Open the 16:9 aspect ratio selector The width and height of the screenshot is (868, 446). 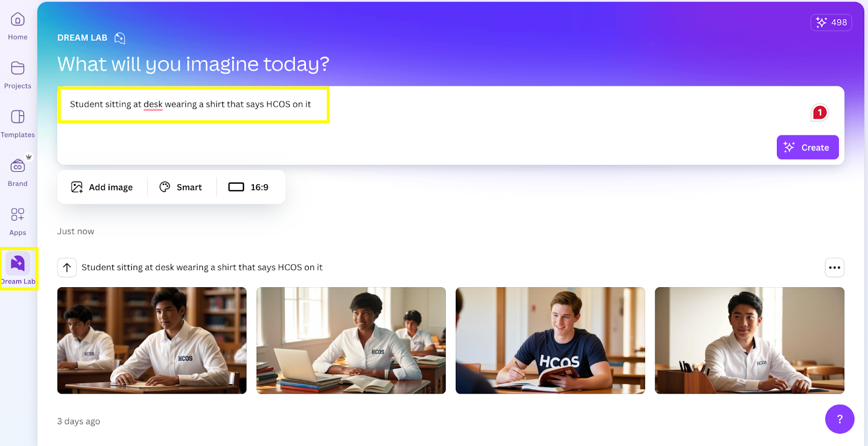[248, 187]
